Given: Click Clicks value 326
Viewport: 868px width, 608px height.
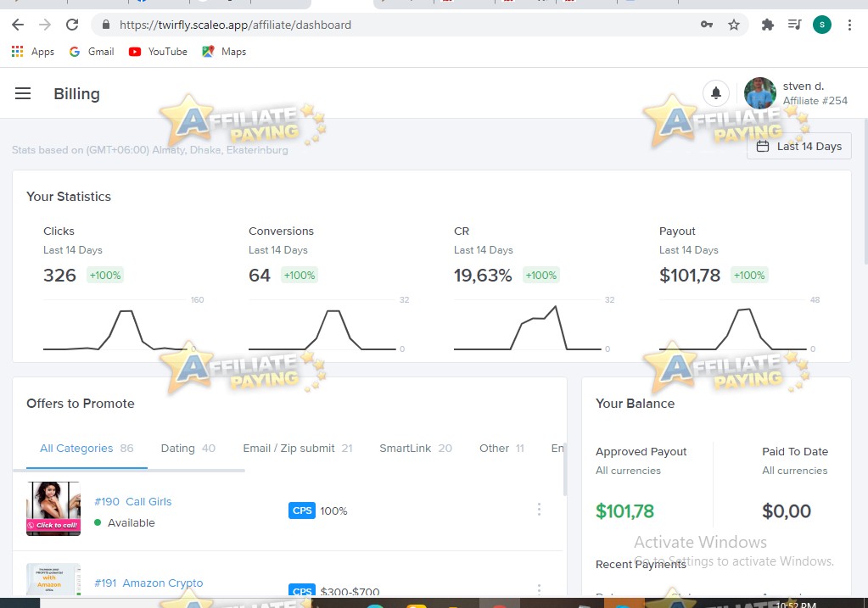Looking at the screenshot, I should point(59,275).
